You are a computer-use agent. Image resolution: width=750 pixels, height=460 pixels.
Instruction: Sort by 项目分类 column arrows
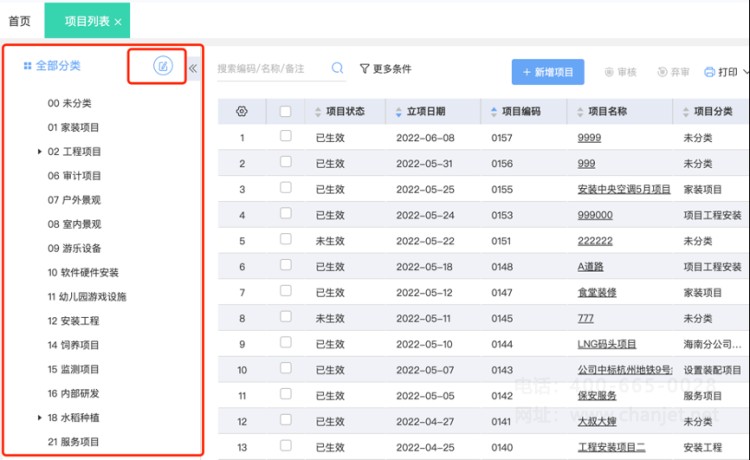[685, 112]
